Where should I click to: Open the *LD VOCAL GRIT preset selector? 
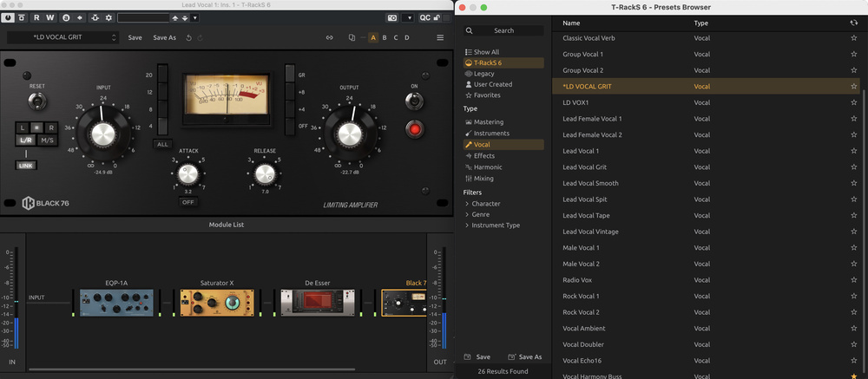tap(62, 37)
